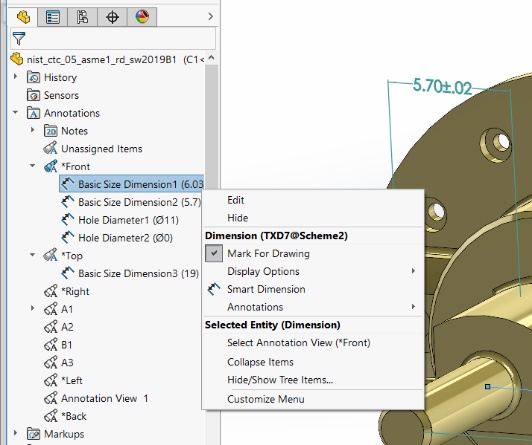
Task: Select the B1 annotation view icon
Action: (x=51, y=345)
